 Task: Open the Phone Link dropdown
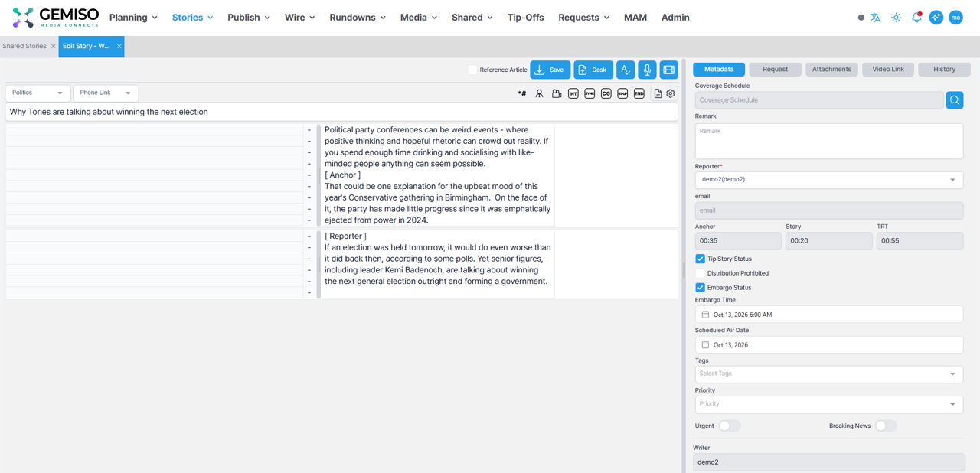106,93
